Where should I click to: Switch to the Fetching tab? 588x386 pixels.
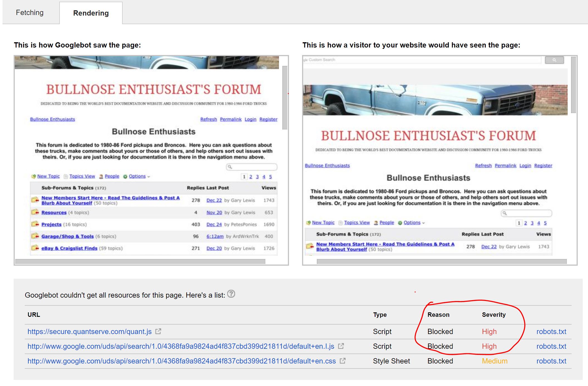coord(30,13)
